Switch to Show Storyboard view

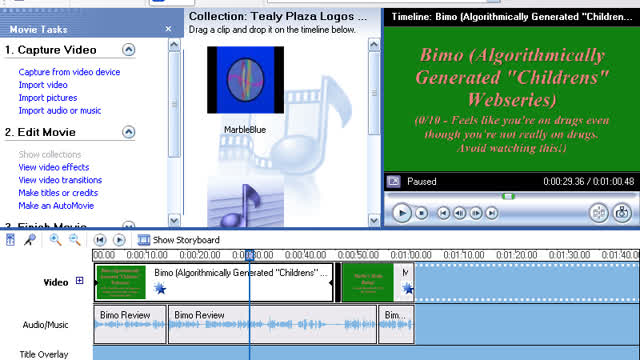click(x=179, y=240)
